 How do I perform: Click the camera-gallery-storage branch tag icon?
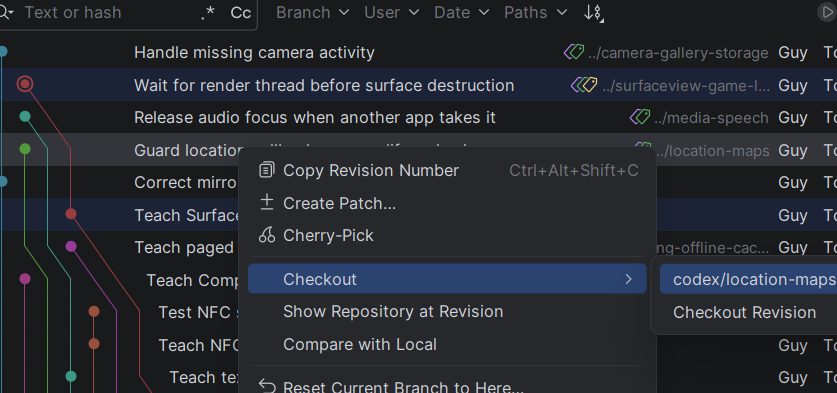point(574,52)
